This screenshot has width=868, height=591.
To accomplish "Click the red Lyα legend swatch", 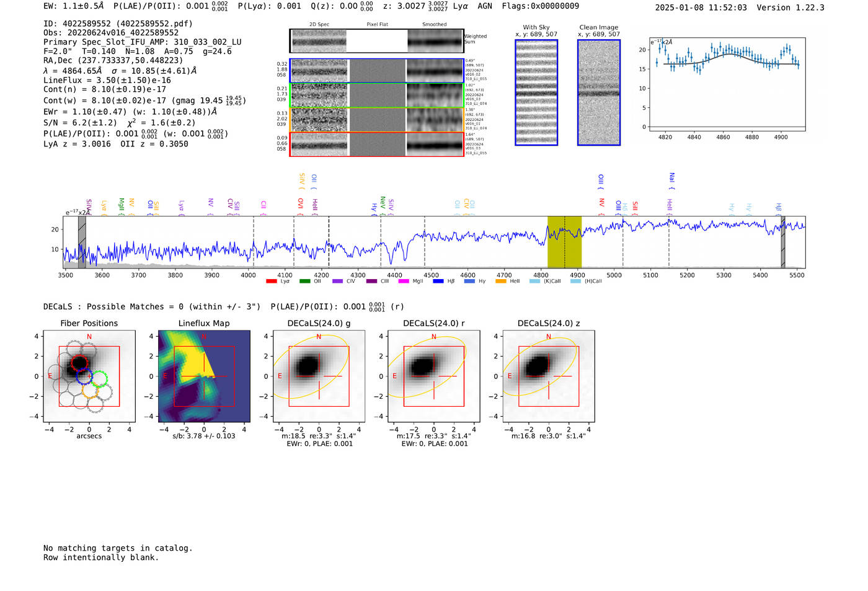I will pyautogui.click(x=271, y=281).
